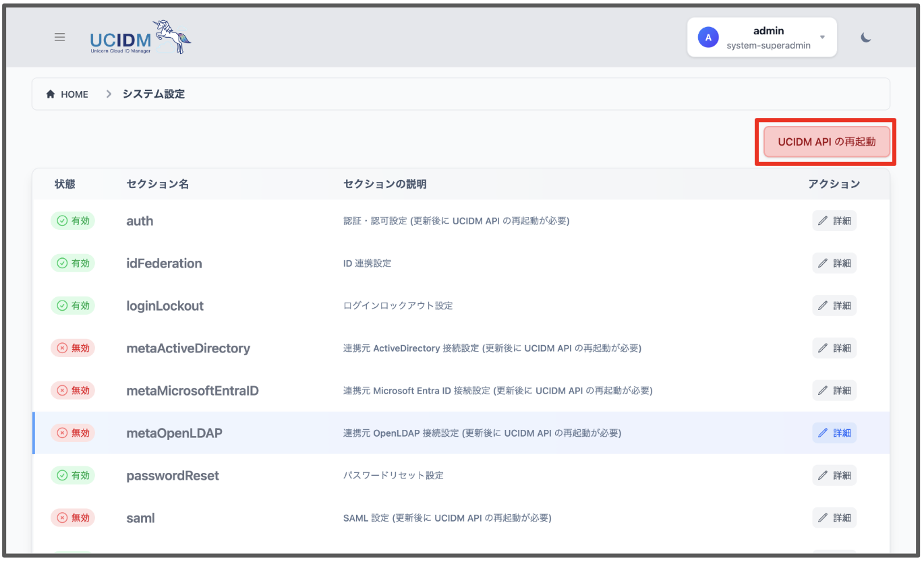Viewport: 924px width, 562px height.
Task: Open details for the auth section
Action: 834,221
